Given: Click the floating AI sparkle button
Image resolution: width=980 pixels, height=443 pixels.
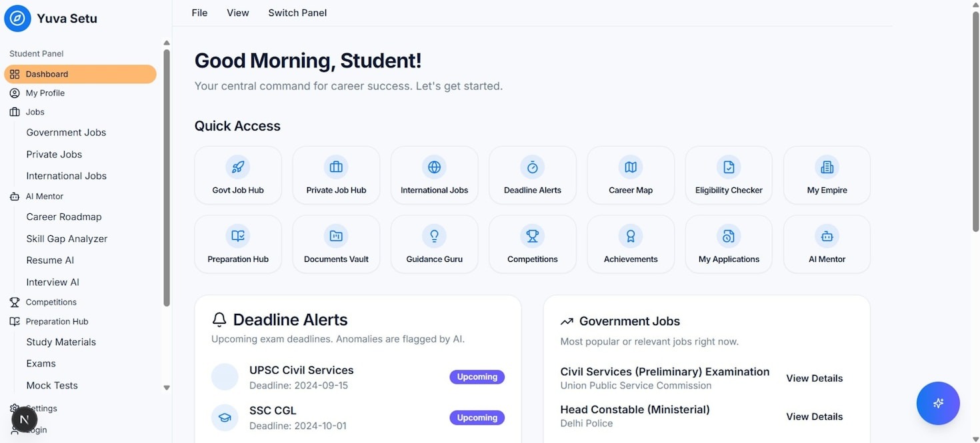Looking at the screenshot, I should 938,403.
